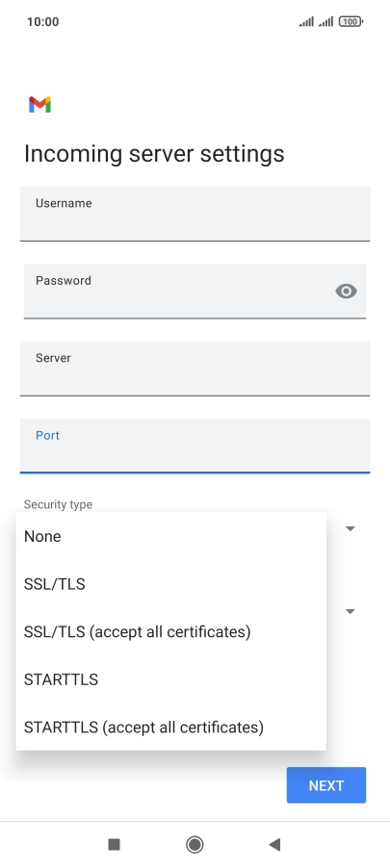Select SSL/TLS (accept all certificates)
The image size is (390, 868).
click(171, 631)
